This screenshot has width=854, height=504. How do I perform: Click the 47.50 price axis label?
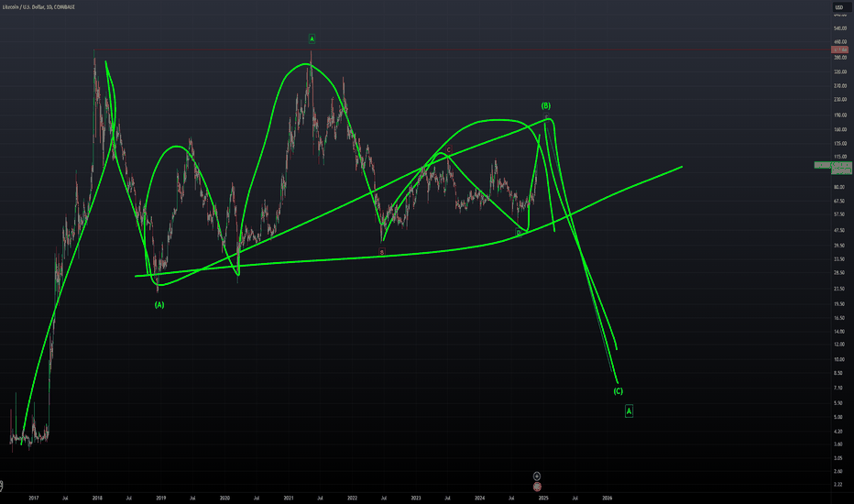[838, 231]
